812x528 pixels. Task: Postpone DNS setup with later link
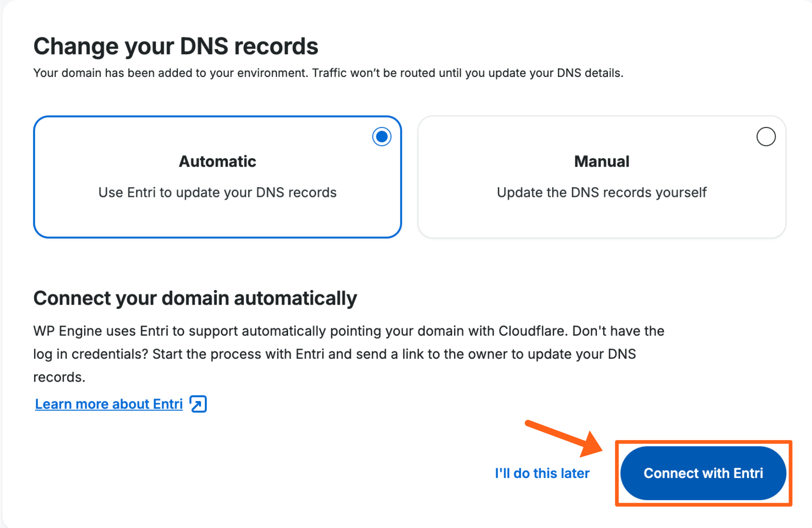542,473
